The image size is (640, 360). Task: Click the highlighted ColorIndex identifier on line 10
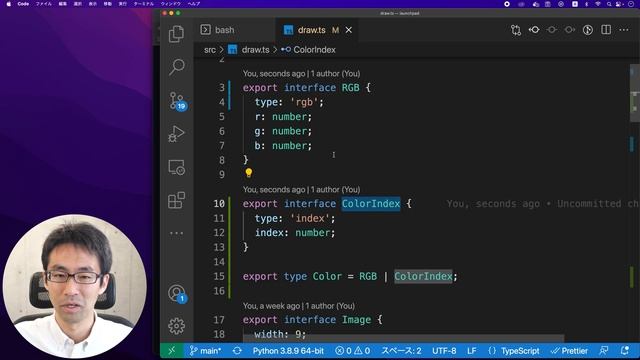pos(371,204)
